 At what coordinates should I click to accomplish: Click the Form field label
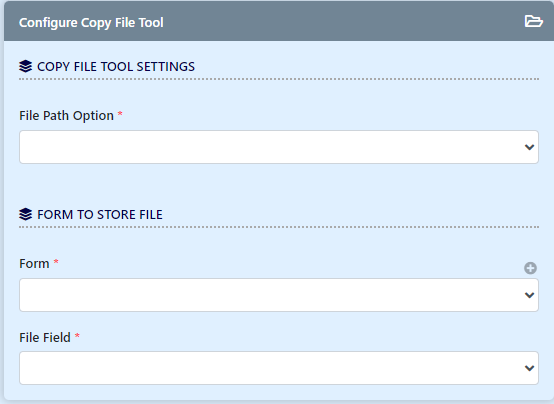tap(34, 264)
